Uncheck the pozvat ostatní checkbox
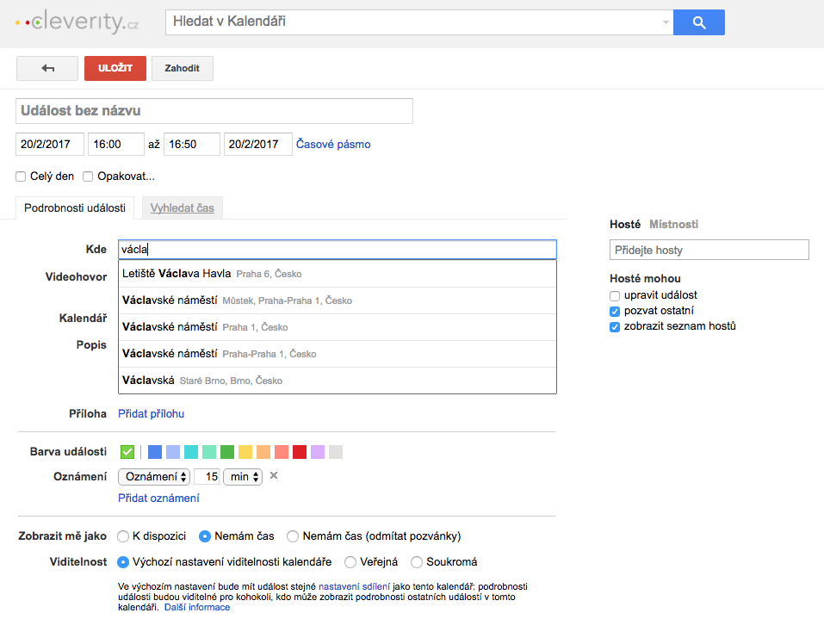Viewport: 824px width, 644px height. coord(615,311)
